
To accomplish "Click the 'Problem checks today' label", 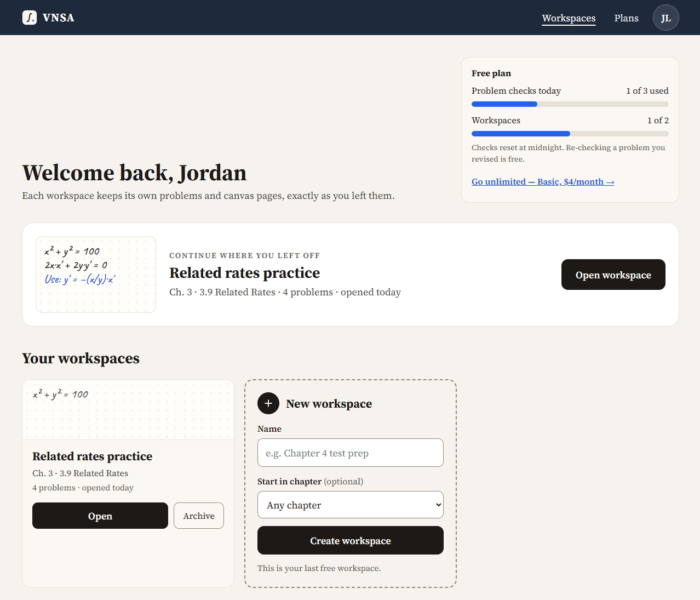I will click(516, 91).
